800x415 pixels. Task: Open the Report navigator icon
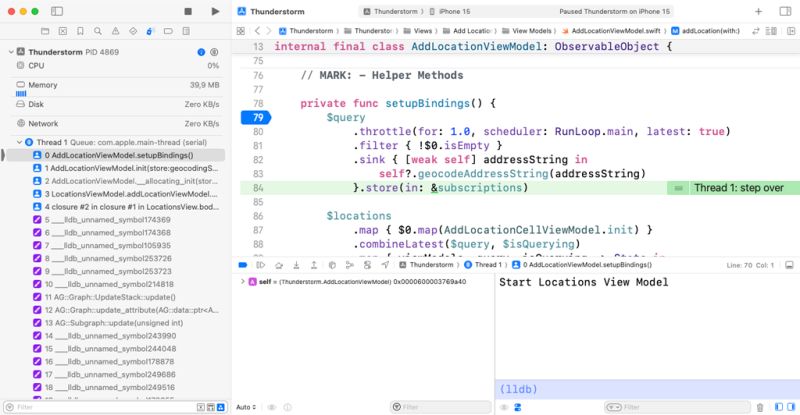point(186,31)
